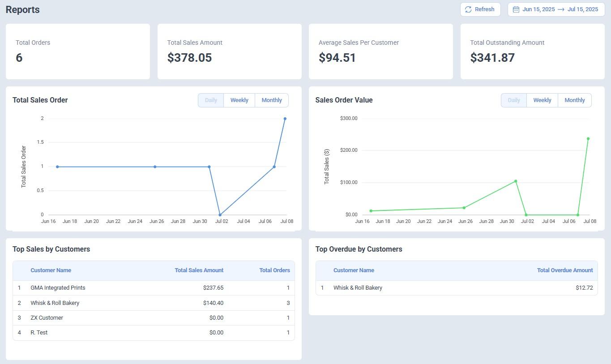Image resolution: width=611 pixels, height=364 pixels.
Task: Open the end date Jul 15, 2025
Action: click(582, 9)
